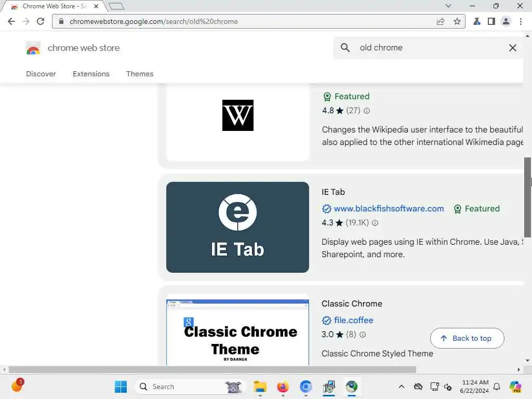
Task: Click the vertical scrollbar thumb
Action: click(527, 197)
